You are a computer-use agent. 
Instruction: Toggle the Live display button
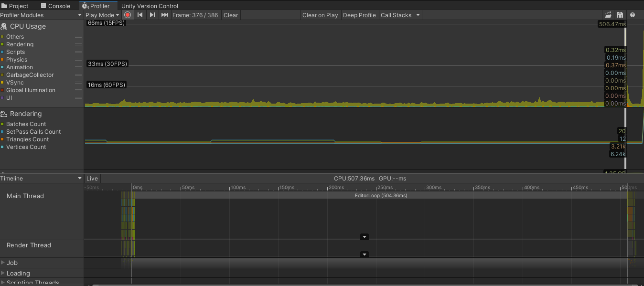[x=92, y=178]
